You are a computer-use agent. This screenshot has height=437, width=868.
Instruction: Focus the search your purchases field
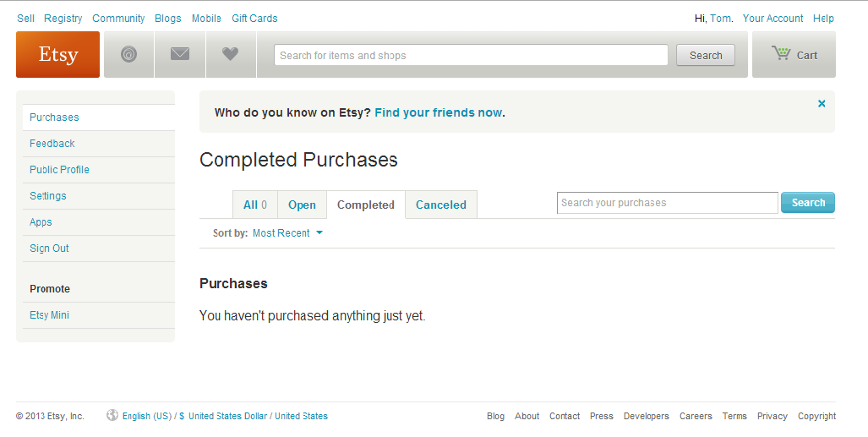[668, 203]
